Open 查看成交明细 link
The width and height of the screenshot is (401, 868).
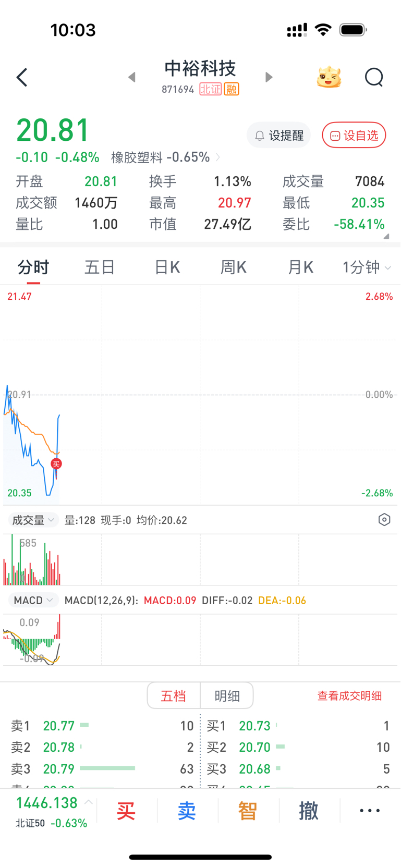click(x=349, y=696)
